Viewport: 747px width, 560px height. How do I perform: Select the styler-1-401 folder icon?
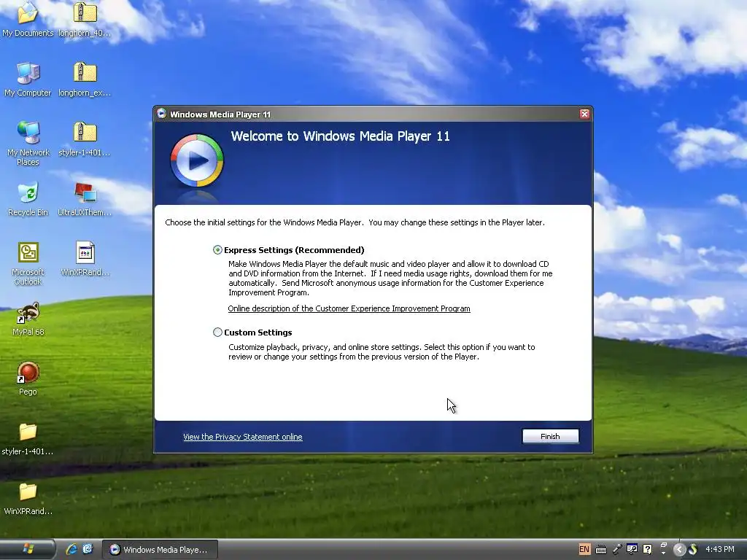[28, 438]
